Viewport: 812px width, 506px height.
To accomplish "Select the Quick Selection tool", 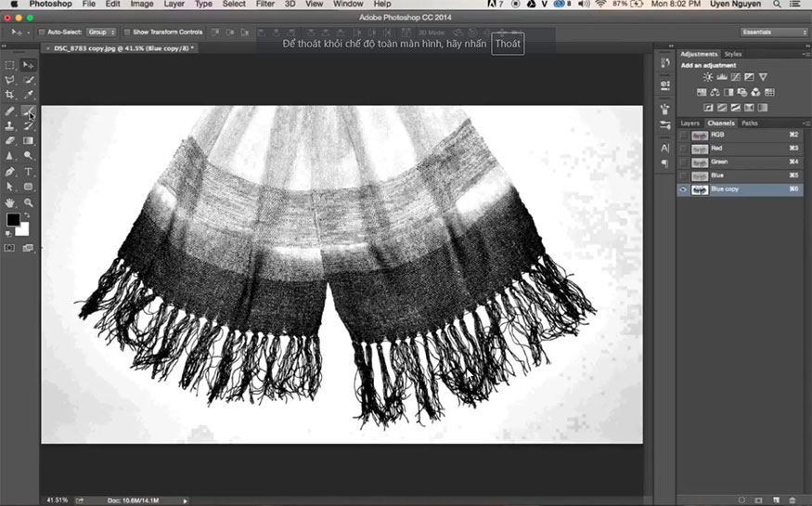I will (x=28, y=80).
